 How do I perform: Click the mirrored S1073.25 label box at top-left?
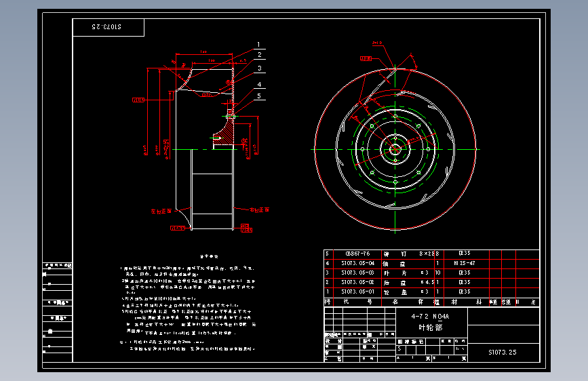coord(108,27)
